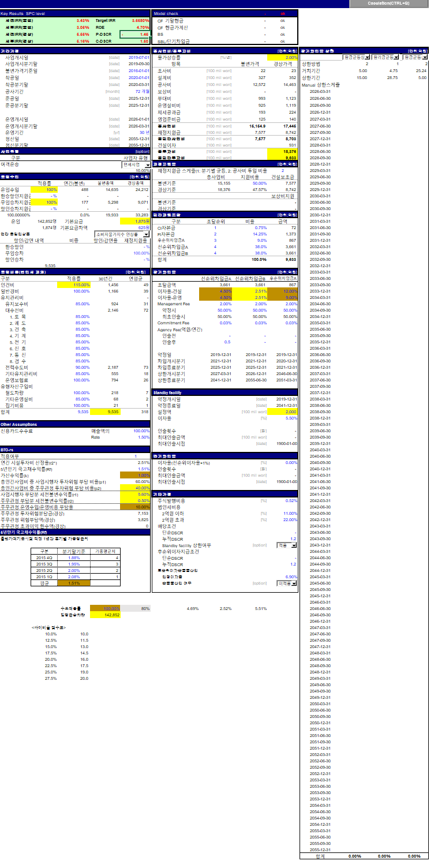The image size is (434, 868).
Task: Select the yellow Standby 설정액 2,000 cell
Action: click(283, 412)
